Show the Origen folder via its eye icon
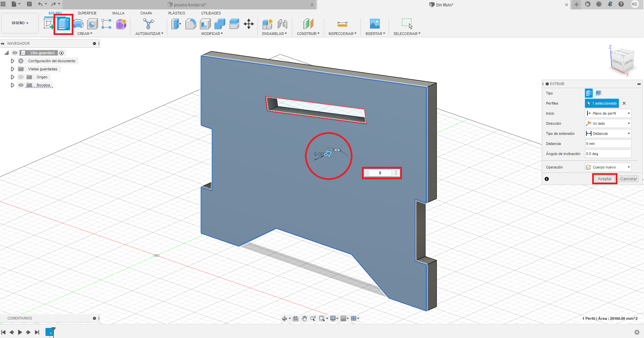The height and width of the screenshot is (338, 644). pos(21,77)
